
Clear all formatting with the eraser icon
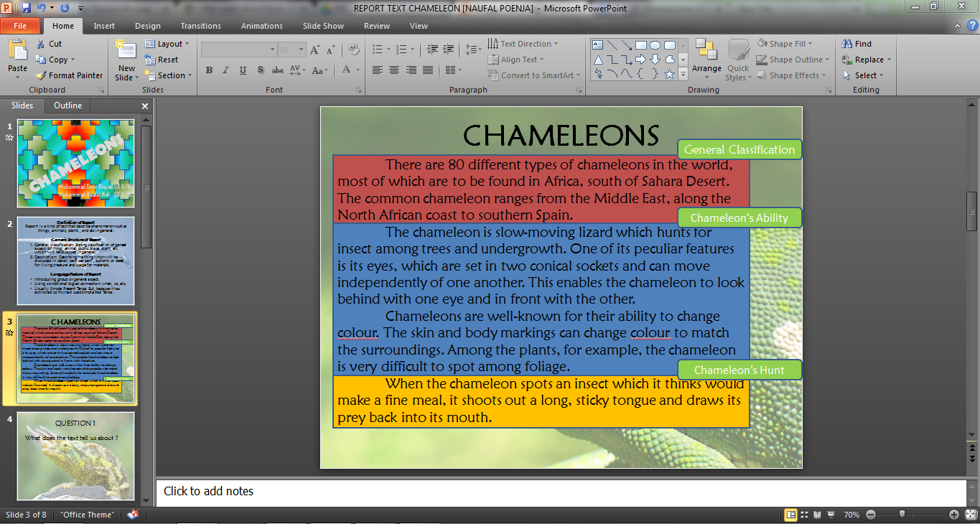[x=353, y=50]
